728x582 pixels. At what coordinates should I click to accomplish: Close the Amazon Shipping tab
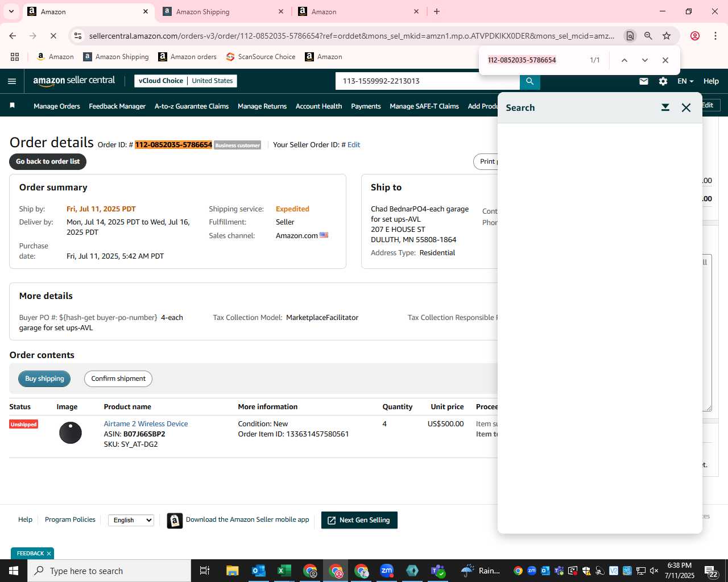pos(281,11)
